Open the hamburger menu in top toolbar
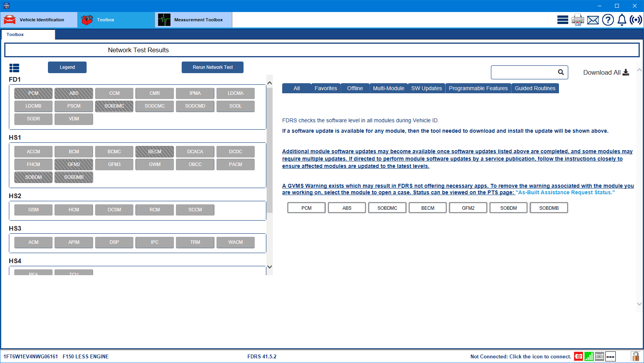This screenshot has width=644, height=363. click(x=562, y=20)
